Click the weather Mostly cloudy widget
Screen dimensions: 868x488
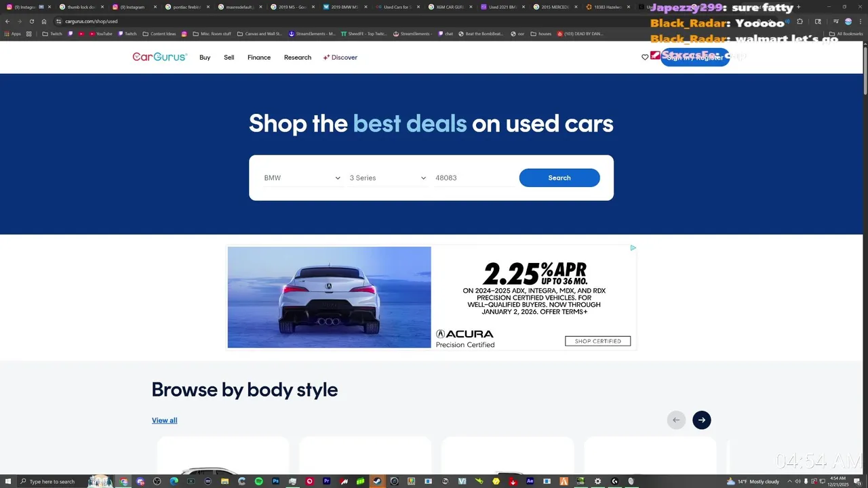753,481
